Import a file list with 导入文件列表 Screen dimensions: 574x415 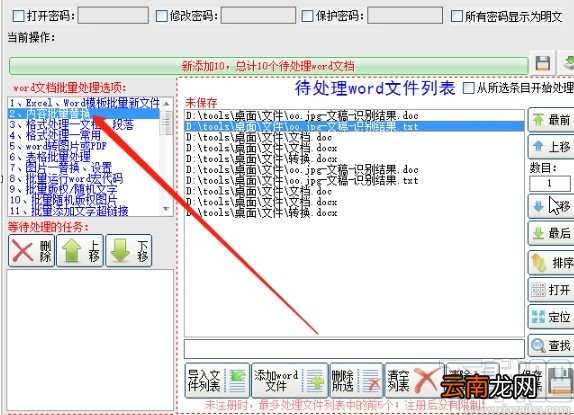click(217, 381)
